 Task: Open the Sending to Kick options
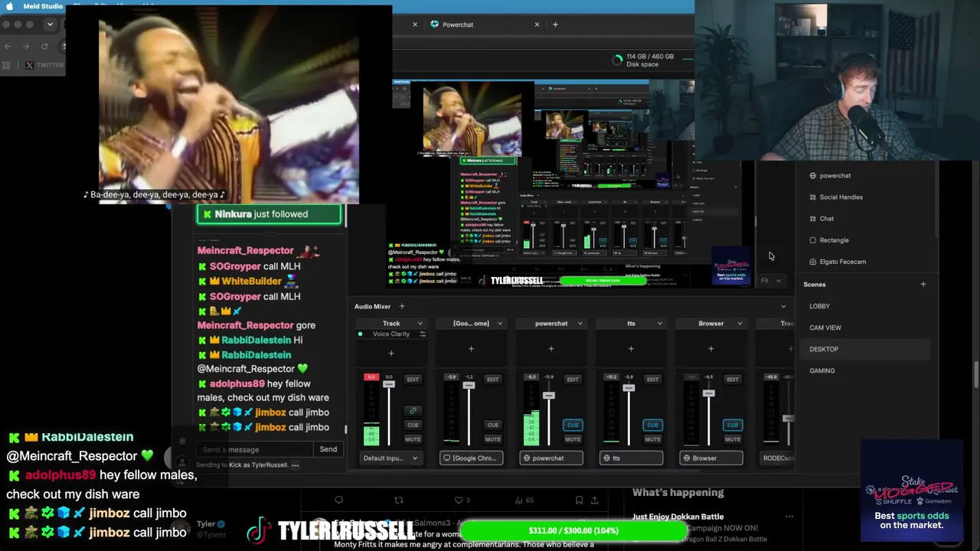295,465
